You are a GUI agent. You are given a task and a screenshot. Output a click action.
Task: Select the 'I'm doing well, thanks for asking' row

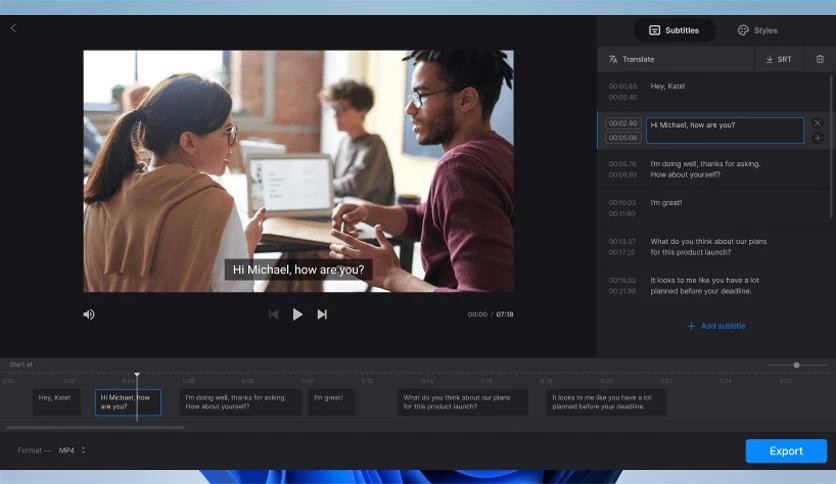point(713,169)
